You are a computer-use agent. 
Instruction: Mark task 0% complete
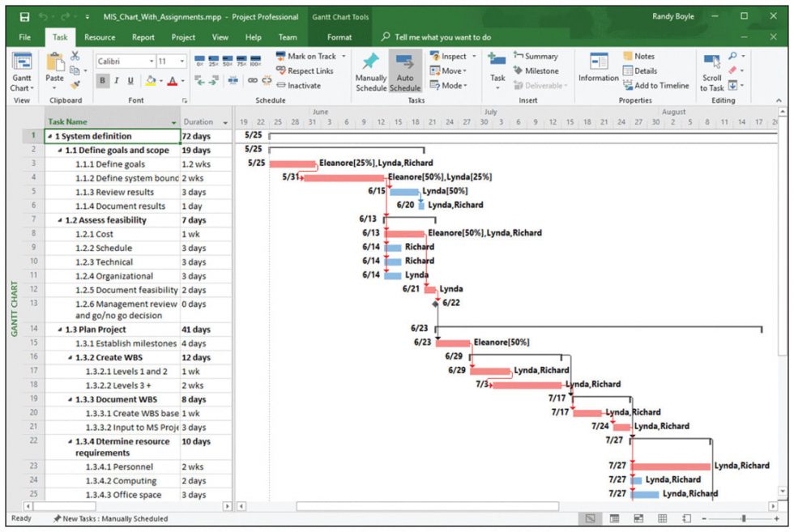199,60
